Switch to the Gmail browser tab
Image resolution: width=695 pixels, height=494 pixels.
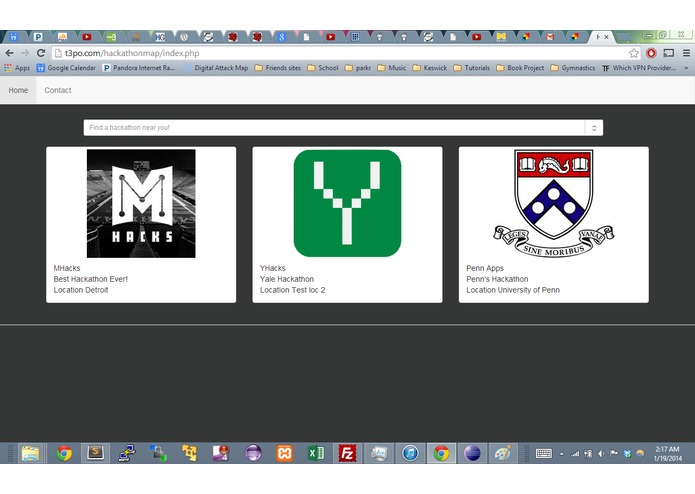coord(550,37)
